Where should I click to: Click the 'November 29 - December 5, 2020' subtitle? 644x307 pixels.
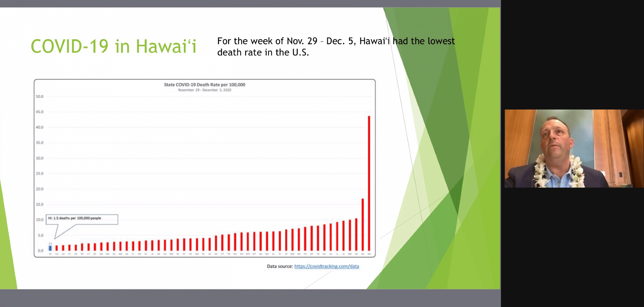coord(205,90)
